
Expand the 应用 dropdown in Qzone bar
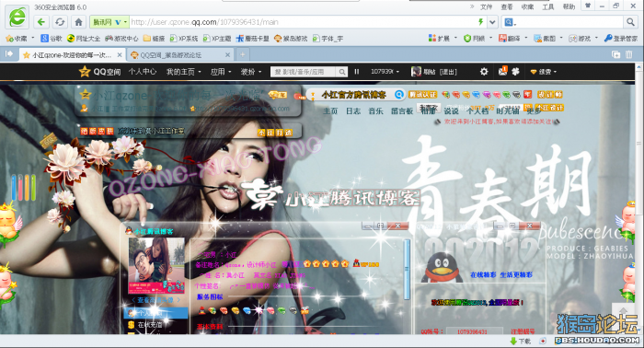tap(221, 72)
